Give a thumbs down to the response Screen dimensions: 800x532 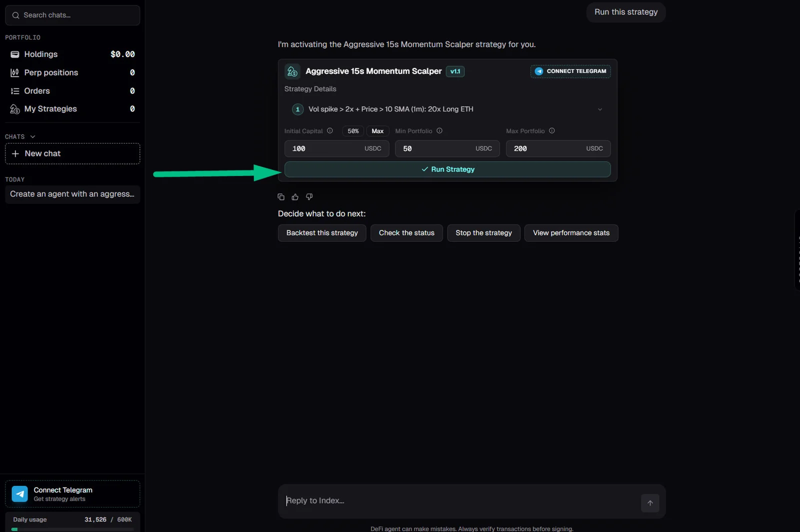point(309,197)
